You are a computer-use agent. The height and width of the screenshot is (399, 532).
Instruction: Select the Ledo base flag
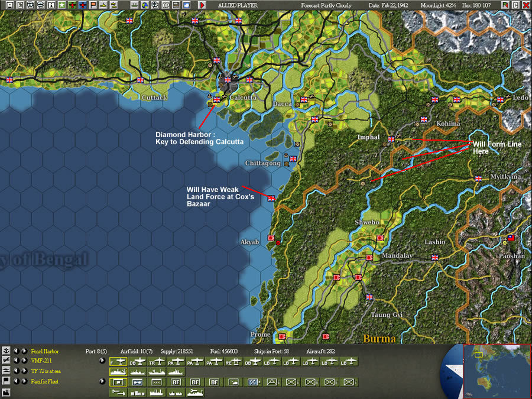point(500,100)
